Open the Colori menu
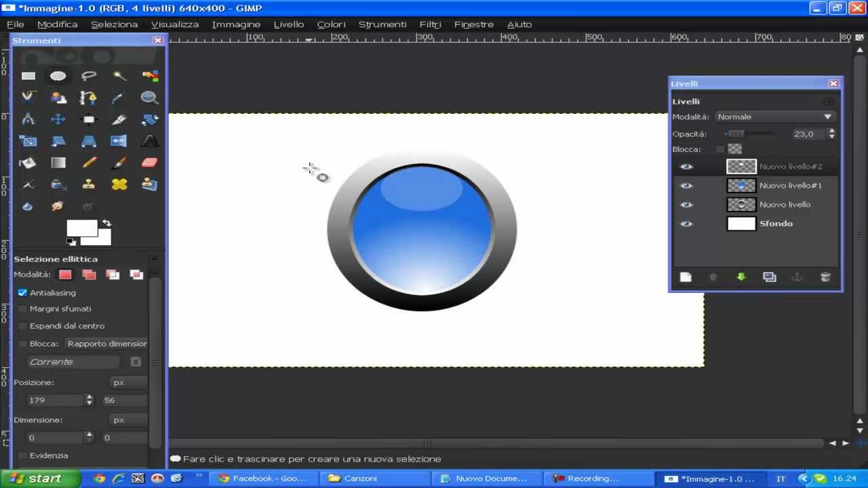This screenshot has width=868, height=488. point(332,24)
